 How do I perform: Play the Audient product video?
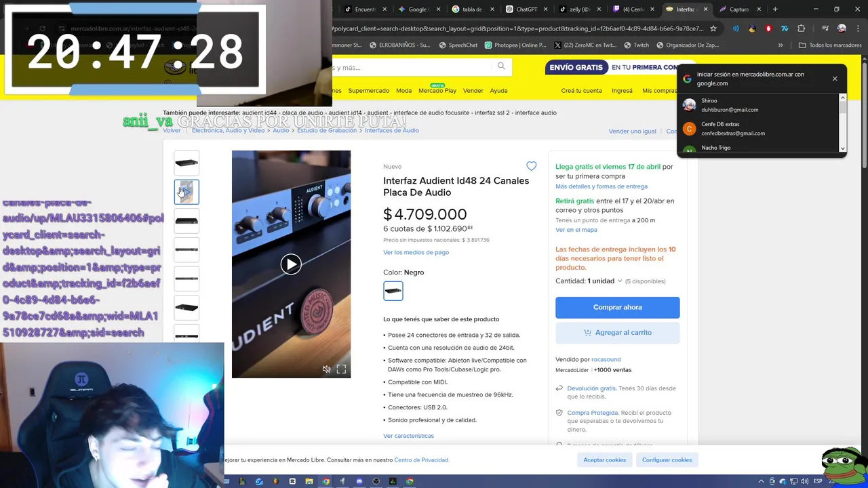pos(291,264)
